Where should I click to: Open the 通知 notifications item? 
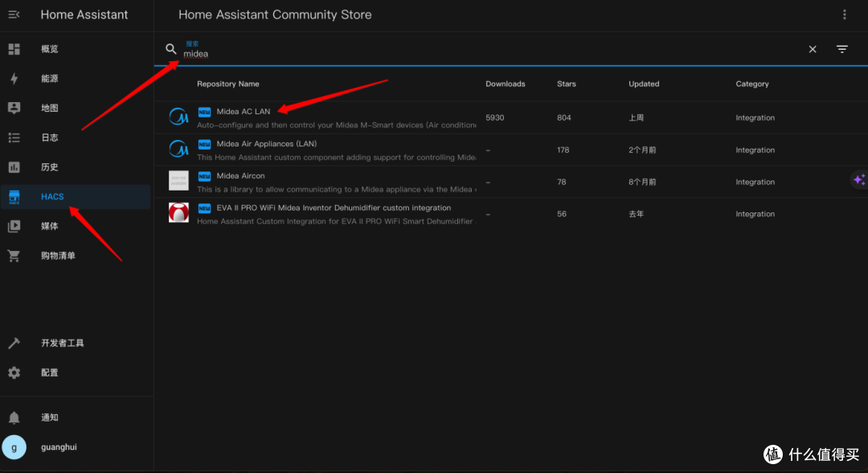76,417
